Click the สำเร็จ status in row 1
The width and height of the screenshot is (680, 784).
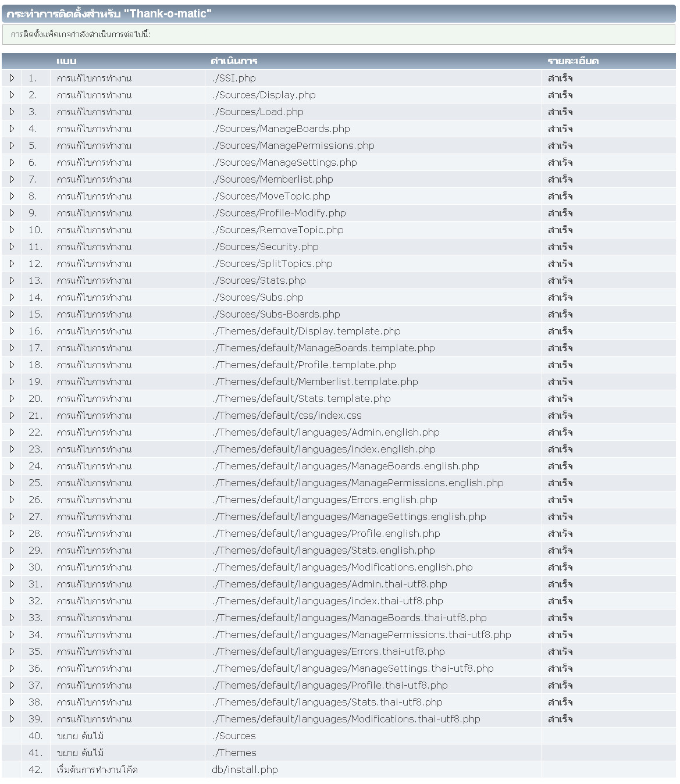click(x=560, y=78)
